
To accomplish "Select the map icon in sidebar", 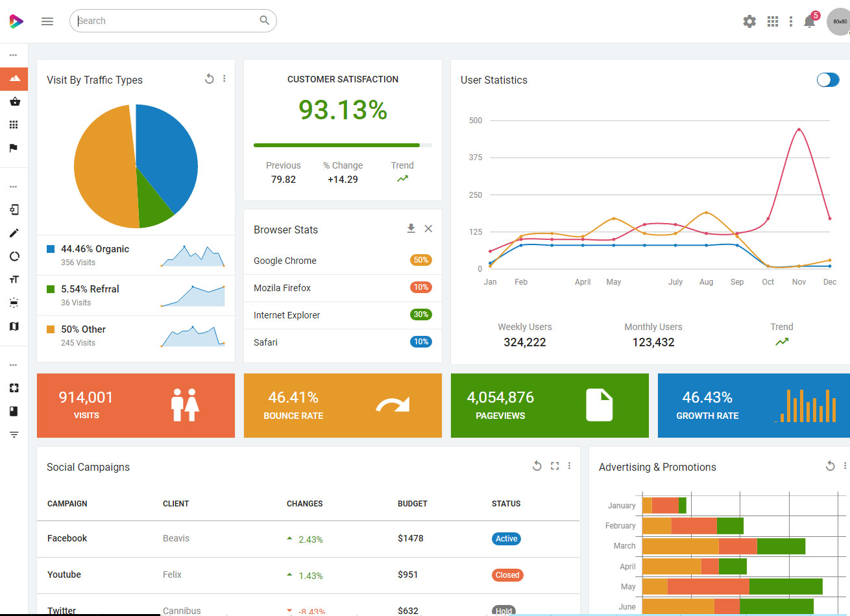I will pos(14,326).
